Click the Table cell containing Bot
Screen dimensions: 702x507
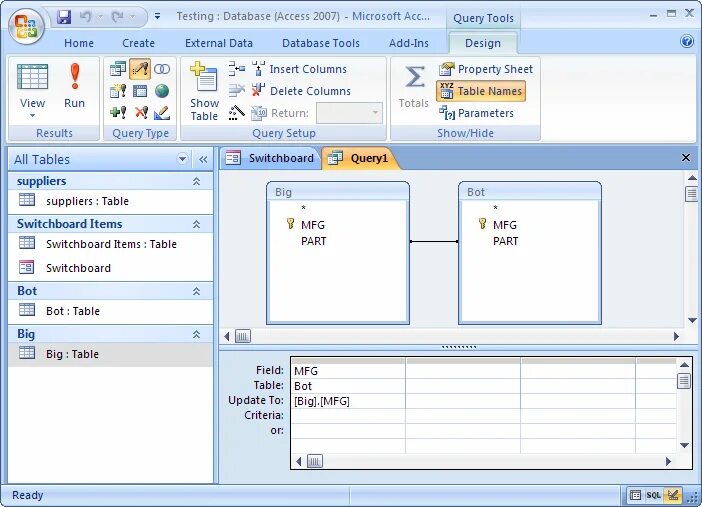(348, 386)
